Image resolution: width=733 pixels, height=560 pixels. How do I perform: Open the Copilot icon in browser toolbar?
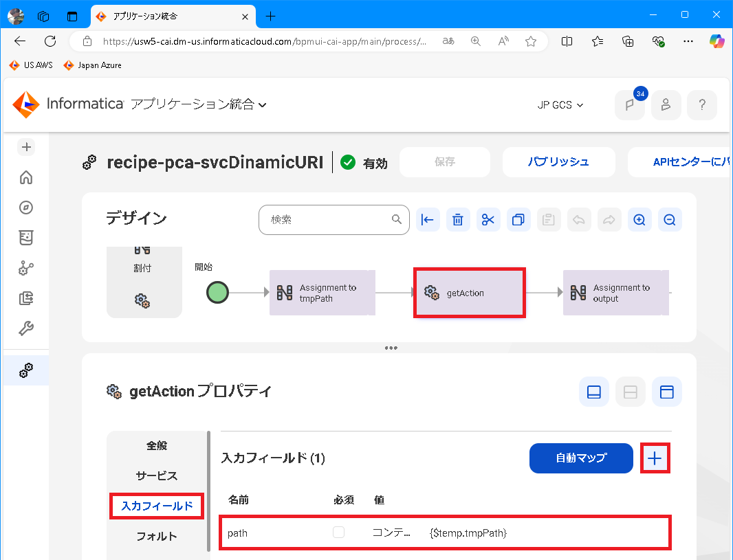tap(716, 41)
